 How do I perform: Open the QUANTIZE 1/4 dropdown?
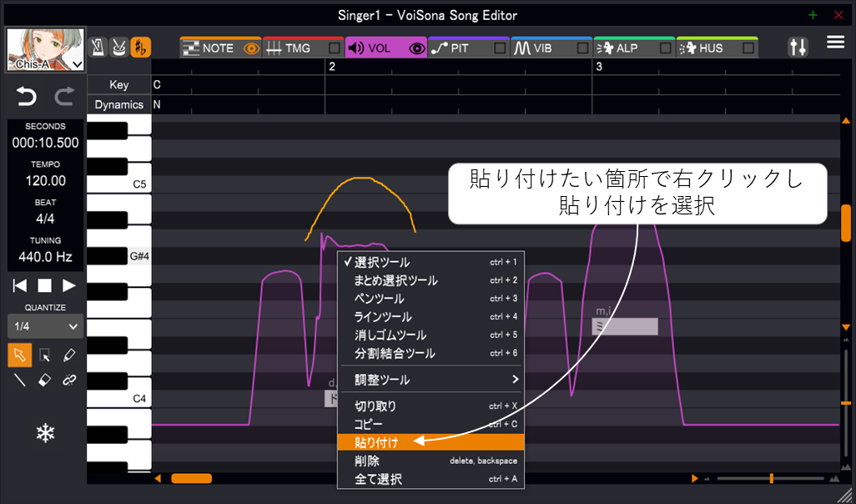(46, 326)
